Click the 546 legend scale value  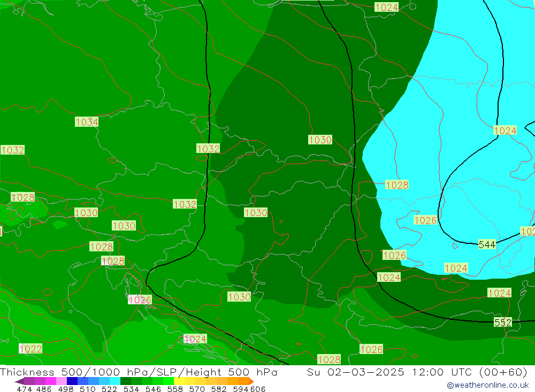tap(153, 389)
